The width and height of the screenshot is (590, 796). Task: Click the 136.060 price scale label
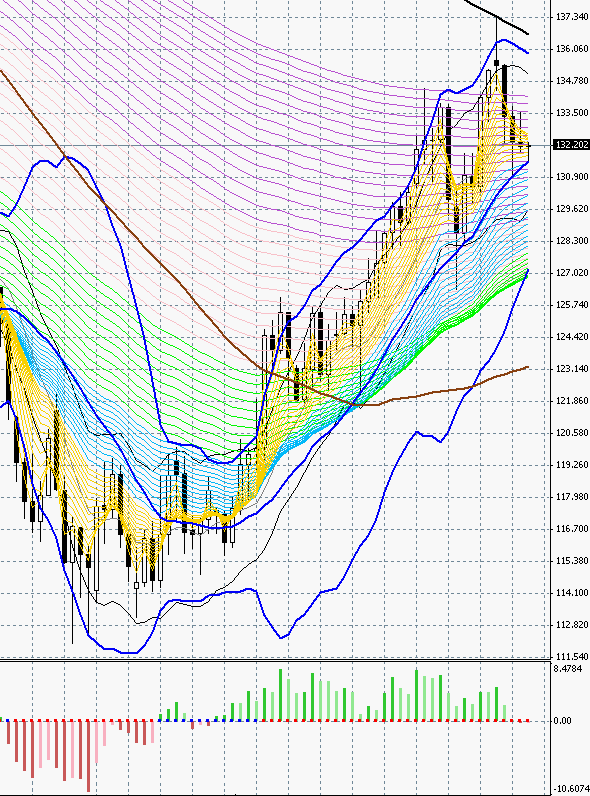[x=572, y=49]
